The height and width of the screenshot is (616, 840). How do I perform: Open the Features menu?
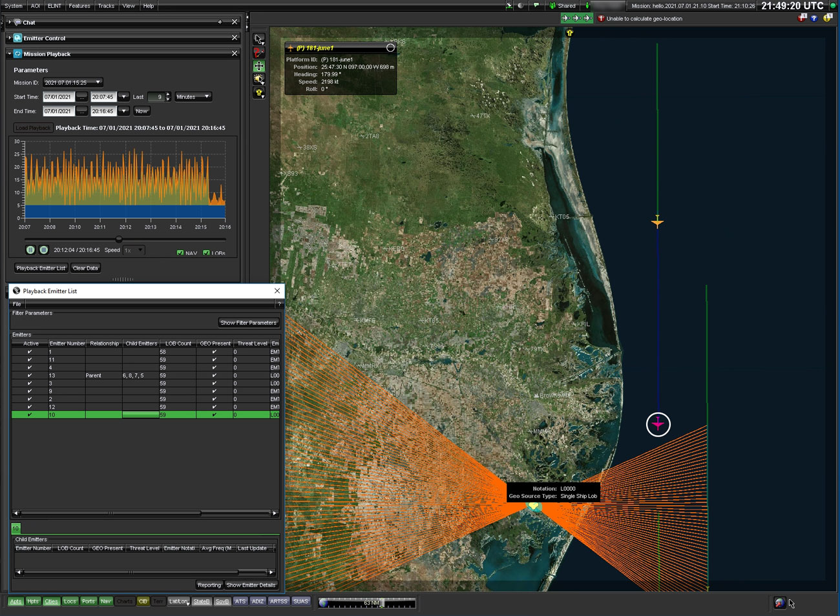(x=79, y=6)
